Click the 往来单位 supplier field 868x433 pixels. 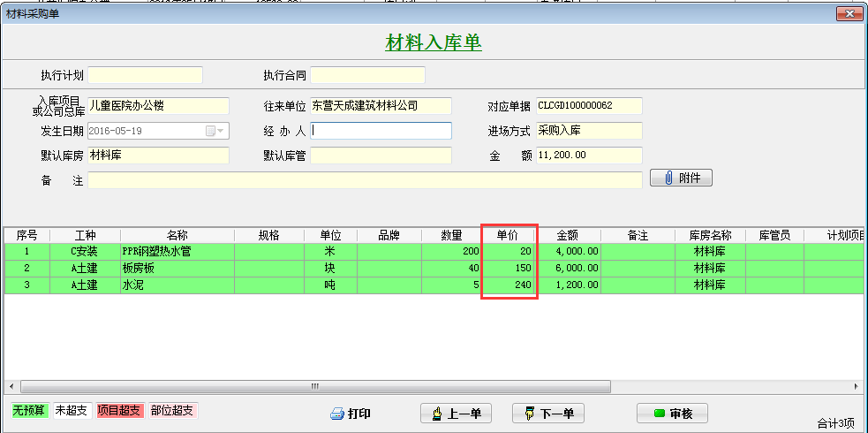381,106
